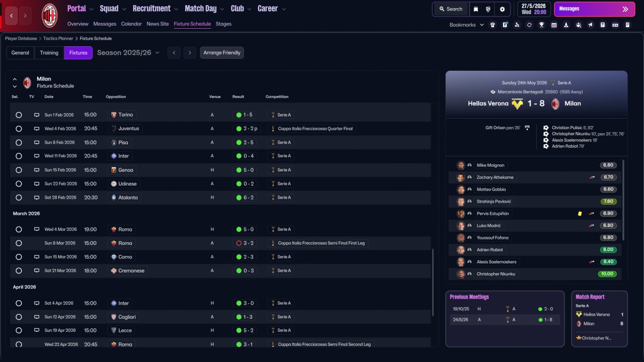
Task: Click the Arrange Friendly button
Action: (222, 53)
